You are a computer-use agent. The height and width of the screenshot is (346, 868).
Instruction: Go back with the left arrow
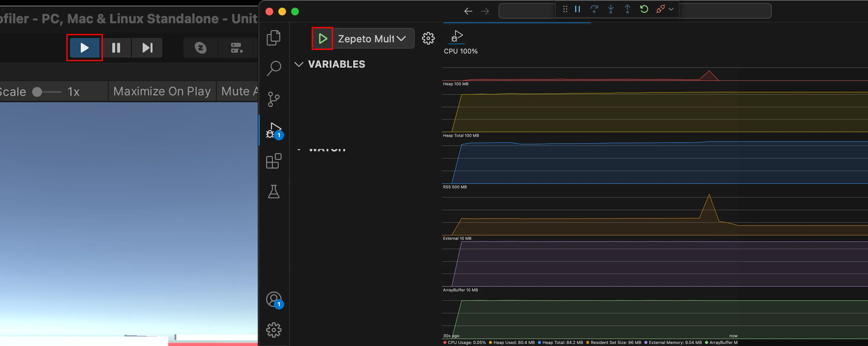click(x=468, y=12)
